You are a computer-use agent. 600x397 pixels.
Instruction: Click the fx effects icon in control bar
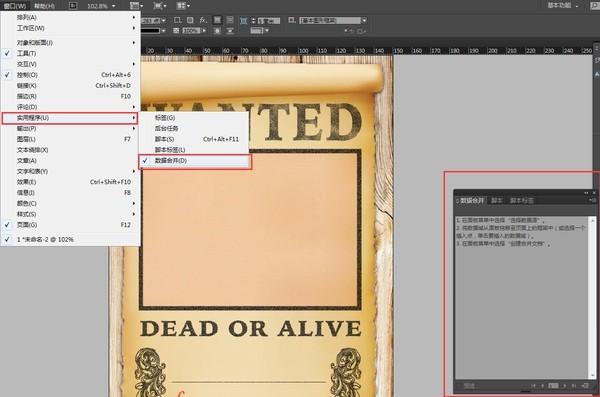[x=203, y=20]
